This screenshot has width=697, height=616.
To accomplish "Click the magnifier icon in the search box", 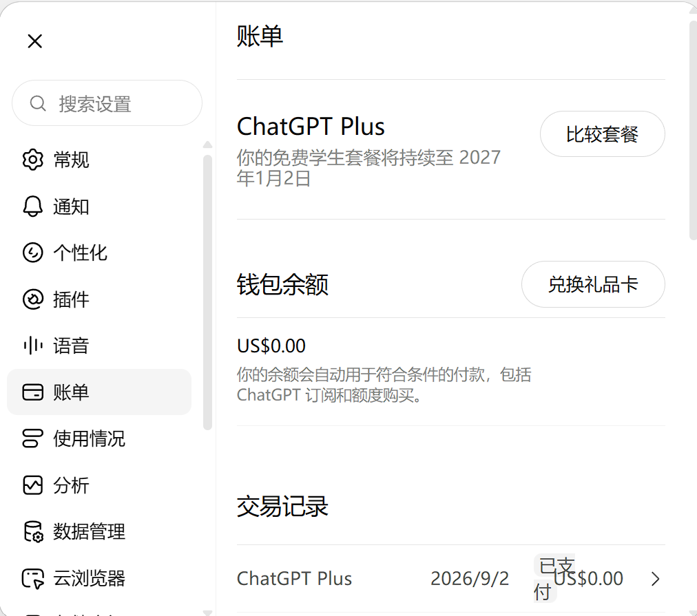I will 38,103.
